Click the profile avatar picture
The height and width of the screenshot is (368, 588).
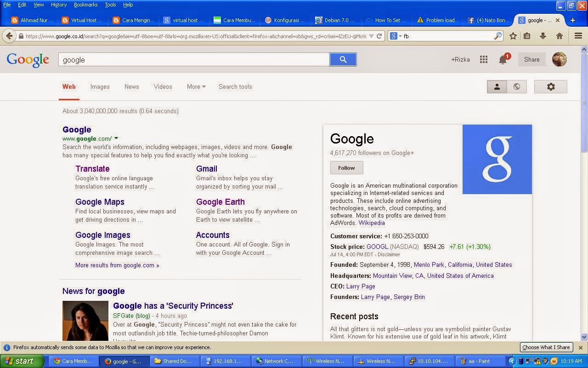[x=560, y=59]
